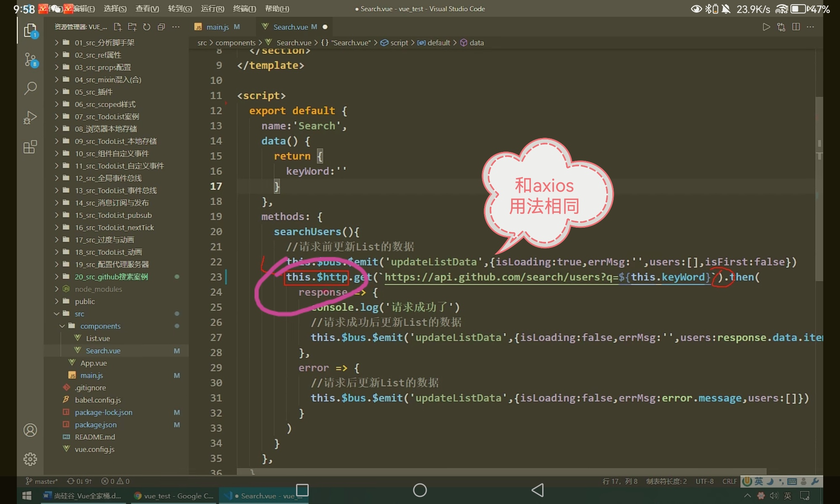This screenshot has height=504, width=840.
Task: Open the Extensions view
Action: pyautogui.click(x=30, y=147)
